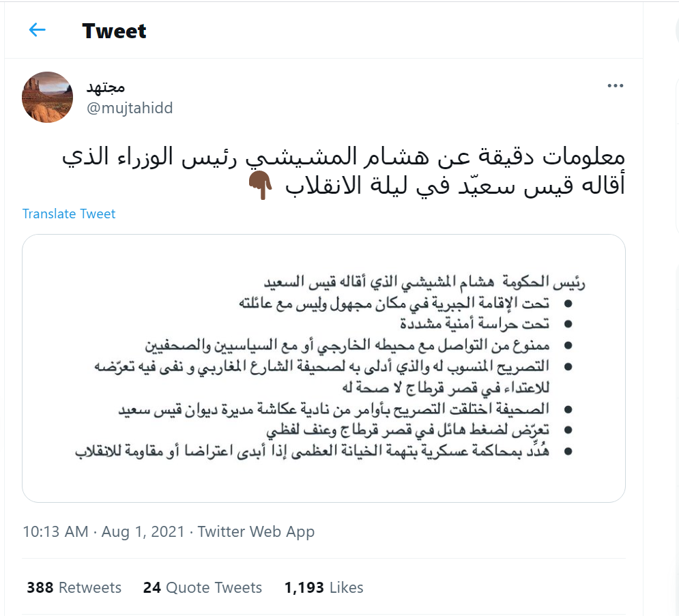Image resolution: width=679 pixels, height=616 pixels.
Task: Click the 10:13 AM · Aug 1, 2021 timestamp
Action: click(x=104, y=531)
